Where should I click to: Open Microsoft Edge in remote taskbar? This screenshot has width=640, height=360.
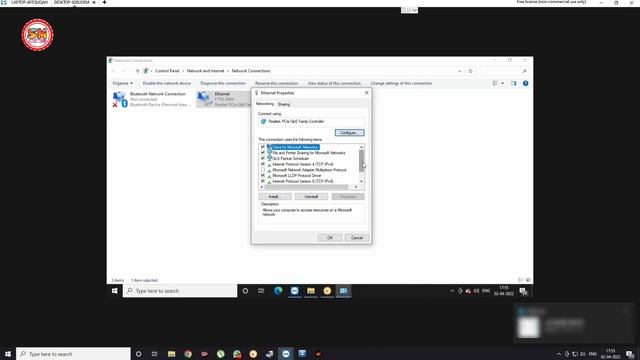278,291
